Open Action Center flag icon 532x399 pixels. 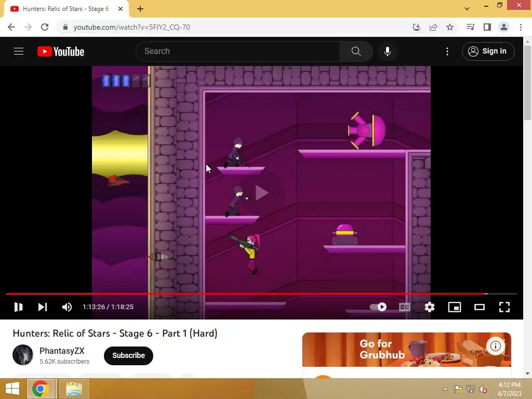point(458,389)
